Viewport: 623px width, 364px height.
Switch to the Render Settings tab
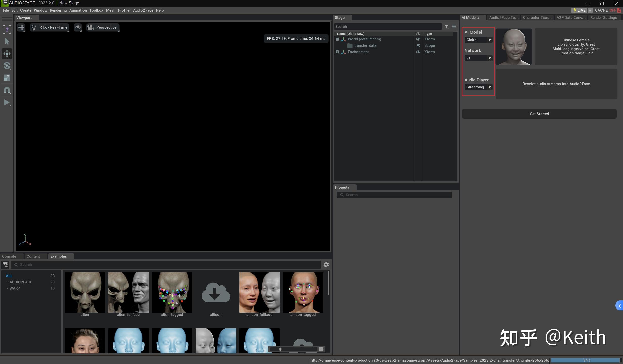pos(603,18)
